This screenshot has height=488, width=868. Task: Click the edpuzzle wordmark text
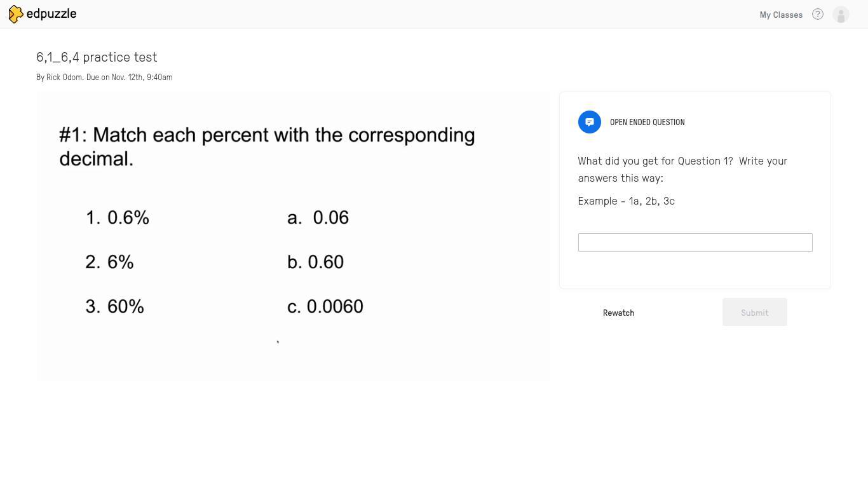tap(51, 14)
